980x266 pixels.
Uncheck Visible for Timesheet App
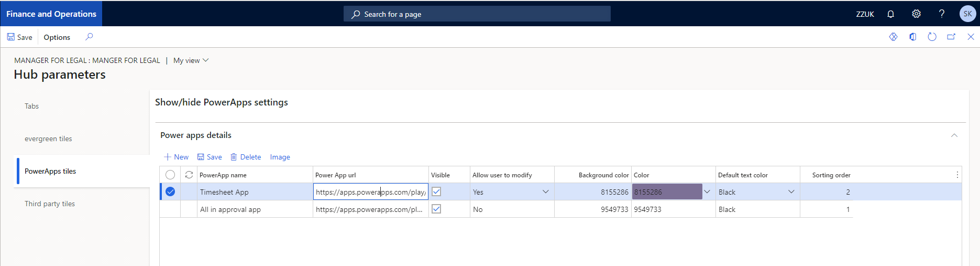[436, 191]
